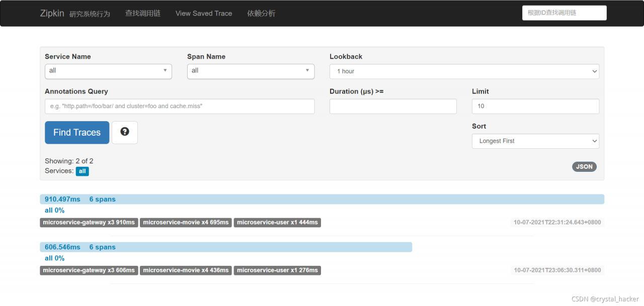Click the microservice-movie x4 695ms tag
The height and width of the screenshot is (306, 644).
pos(186,223)
